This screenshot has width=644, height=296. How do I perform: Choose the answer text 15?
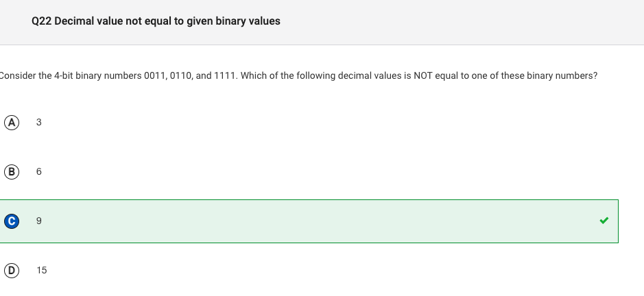point(41,270)
